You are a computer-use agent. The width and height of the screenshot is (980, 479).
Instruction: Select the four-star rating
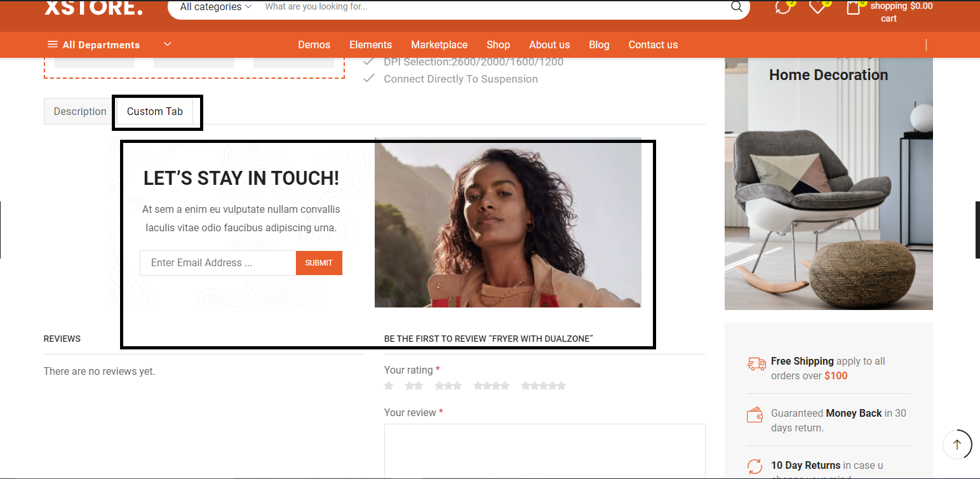[x=492, y=386]
